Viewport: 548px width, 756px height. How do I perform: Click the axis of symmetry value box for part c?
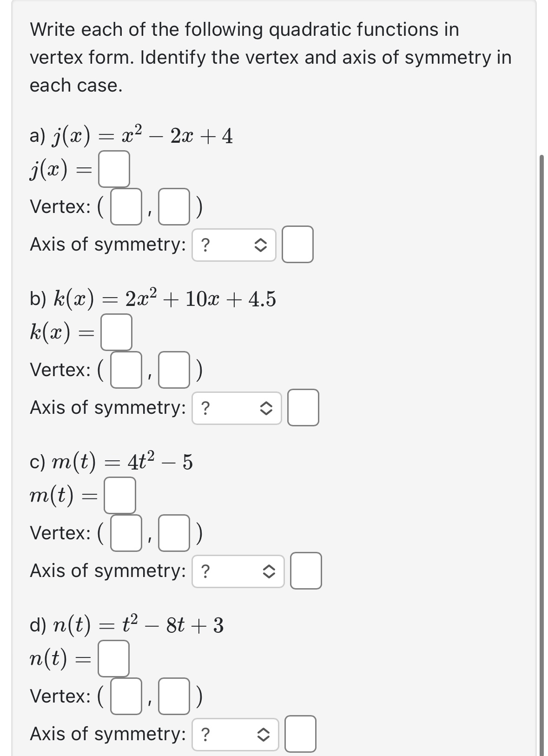[x=307, y=571]
